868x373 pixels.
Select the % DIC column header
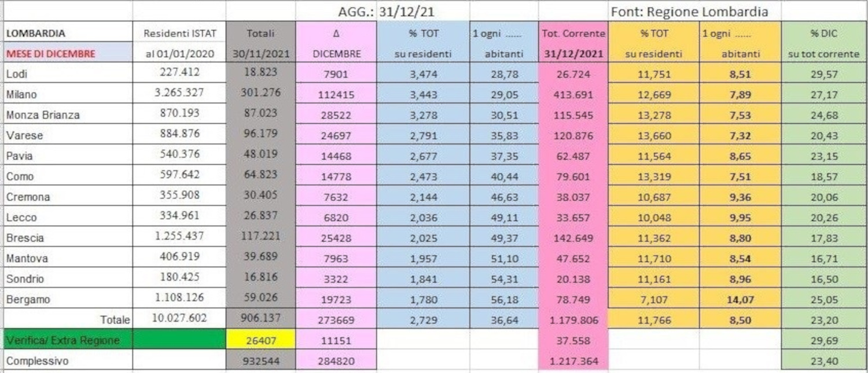(x=824, y=34)
